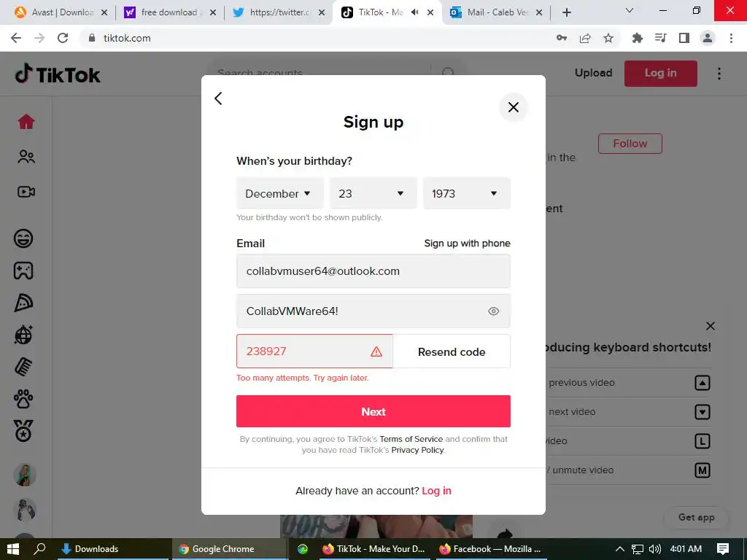
Task: Open the year dropdown showing 1973
Action: click(x=466, y=193)
